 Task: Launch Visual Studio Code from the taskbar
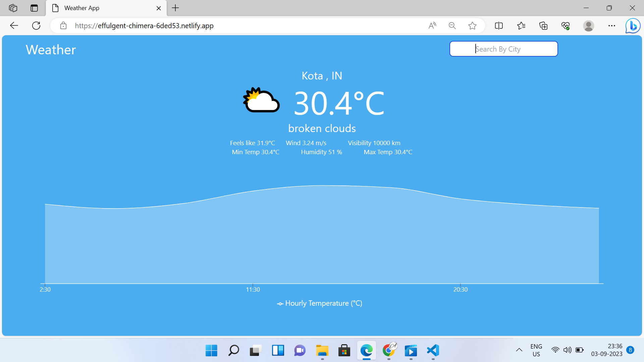[x=433, y=351]
